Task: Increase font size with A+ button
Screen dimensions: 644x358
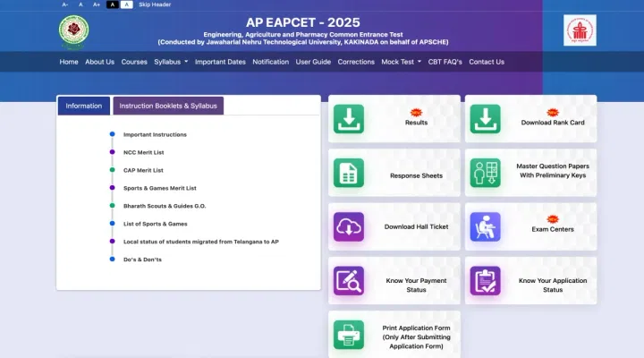Action: click(96, 4)
